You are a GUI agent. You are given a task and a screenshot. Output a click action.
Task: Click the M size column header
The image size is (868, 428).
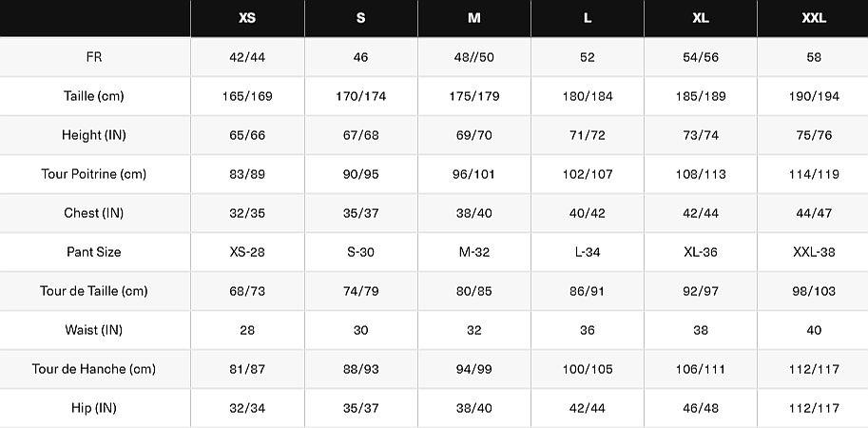(x=473, y=18)
